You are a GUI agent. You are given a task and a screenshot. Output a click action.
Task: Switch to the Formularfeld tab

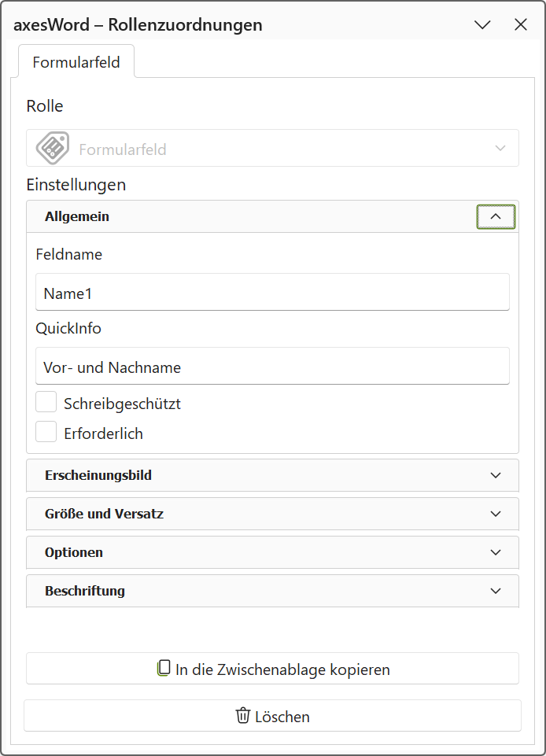coord(76,61)
